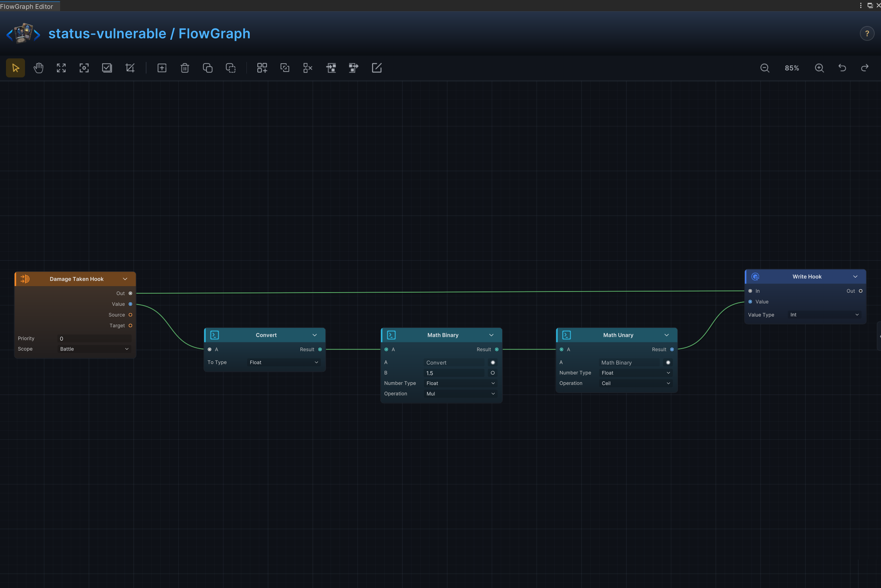
Task: Collapse the Math Binary node chevron
Action: 492,335
